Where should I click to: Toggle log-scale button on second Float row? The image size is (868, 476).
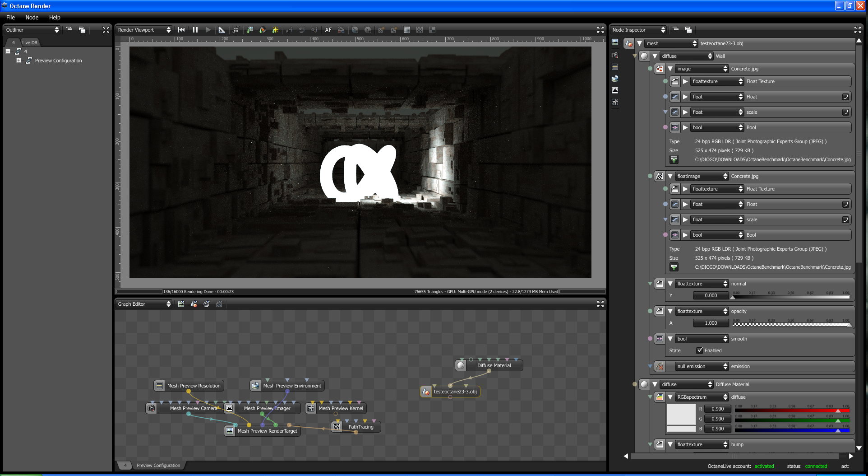[x=845, y=204]
